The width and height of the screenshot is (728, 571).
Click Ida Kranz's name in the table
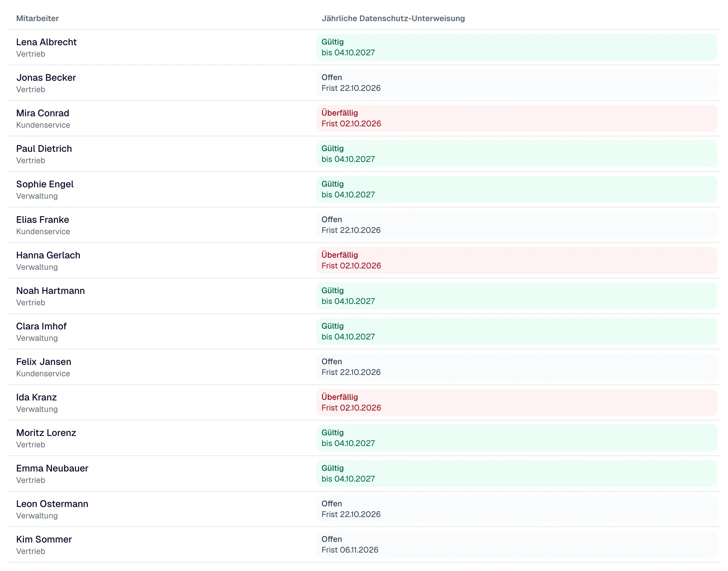point(37,397)
